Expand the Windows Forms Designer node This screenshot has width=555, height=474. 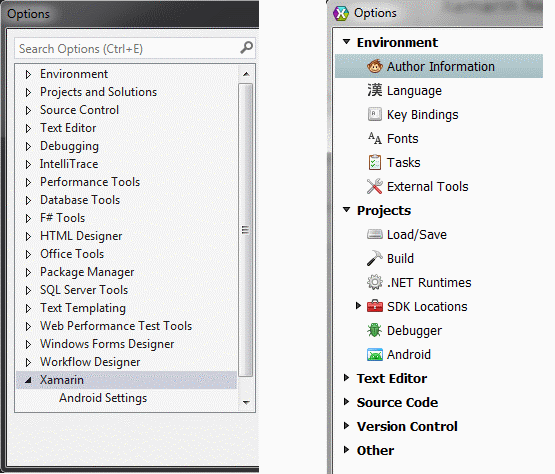28,344
